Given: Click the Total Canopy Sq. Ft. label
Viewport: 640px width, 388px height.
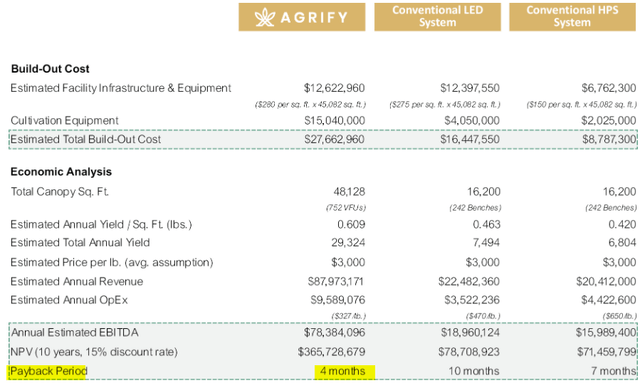Looking at the screenshot, I should click(60, 192).
